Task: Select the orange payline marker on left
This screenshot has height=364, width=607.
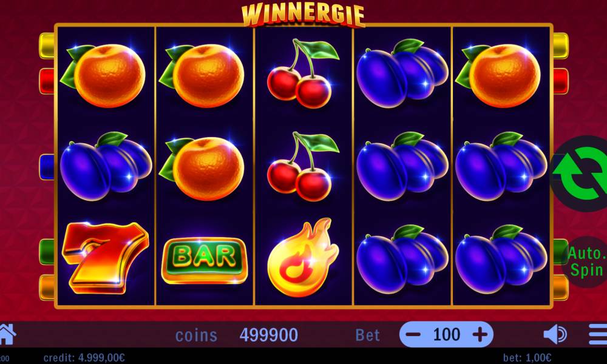Action: [x=47, y=288]
